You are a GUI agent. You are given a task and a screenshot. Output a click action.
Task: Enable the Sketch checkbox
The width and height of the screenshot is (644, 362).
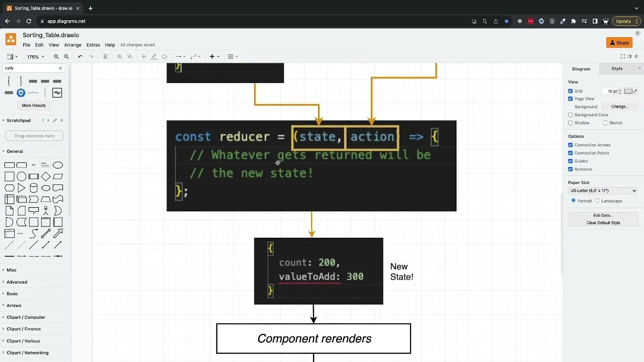605,123
